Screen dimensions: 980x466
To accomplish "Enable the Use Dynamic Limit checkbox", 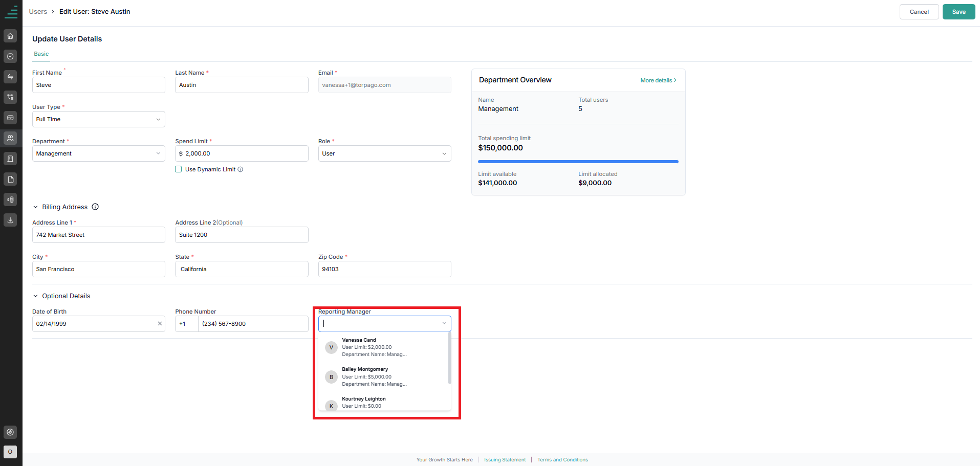I will [x=179, y=169].
